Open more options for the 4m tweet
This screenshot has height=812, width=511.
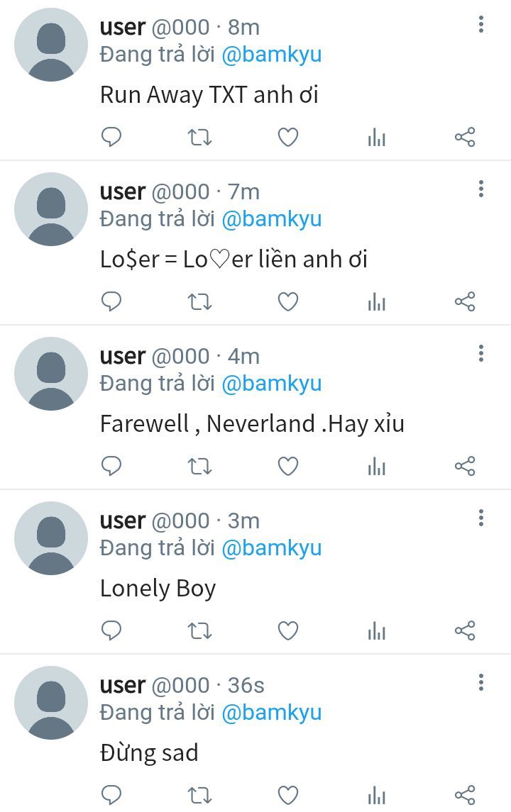[x=481, y=353]
